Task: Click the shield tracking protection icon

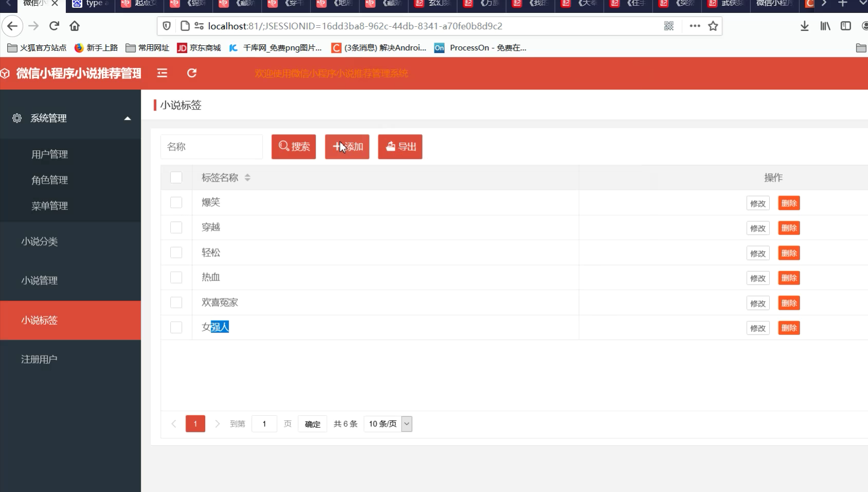Action: [167, 26]
